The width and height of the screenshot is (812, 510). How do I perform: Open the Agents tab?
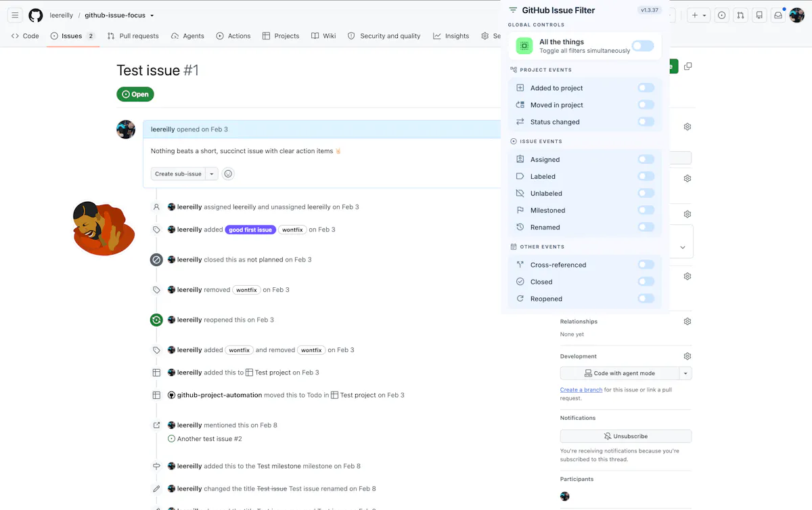tap(187, 36)
